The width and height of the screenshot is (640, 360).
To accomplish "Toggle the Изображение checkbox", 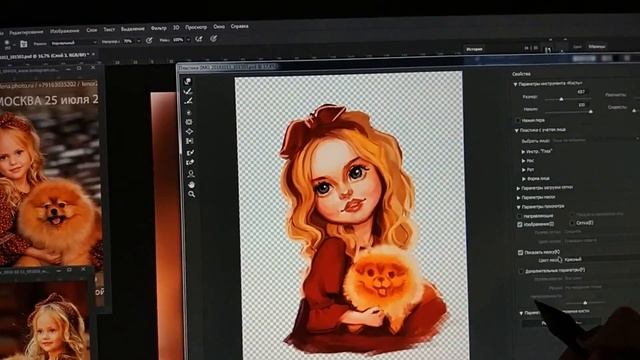I will [520, 224].
